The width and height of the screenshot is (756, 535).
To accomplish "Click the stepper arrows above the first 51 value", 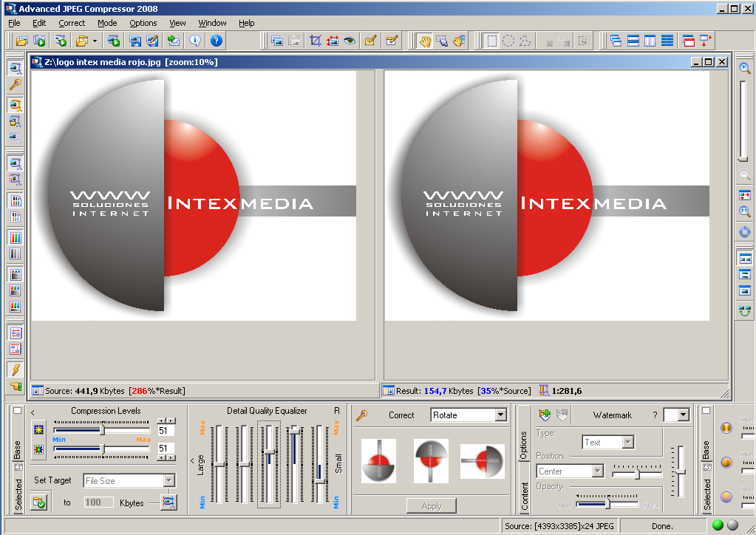I will [x=166, y=420].
